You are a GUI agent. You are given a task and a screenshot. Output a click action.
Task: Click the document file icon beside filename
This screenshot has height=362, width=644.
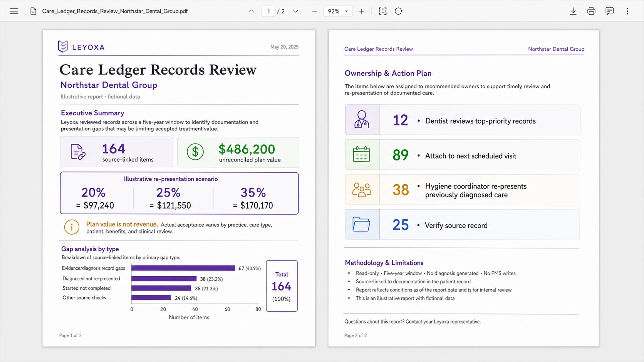pos(34,11)
